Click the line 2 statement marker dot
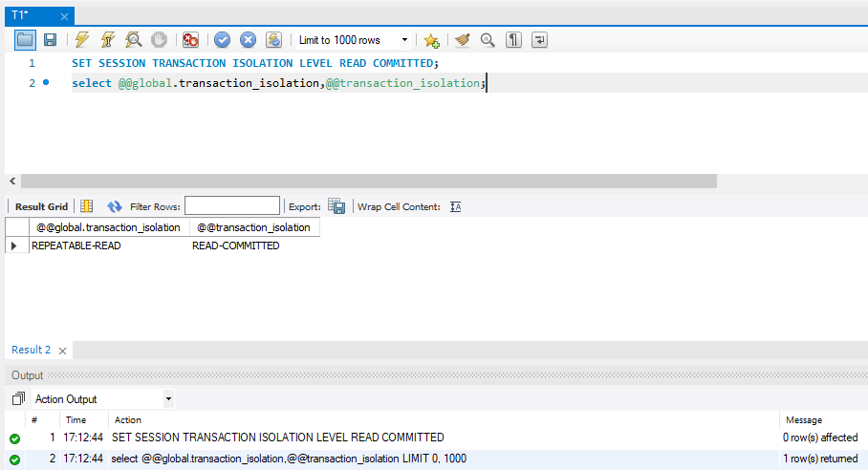 pos(46,82)
